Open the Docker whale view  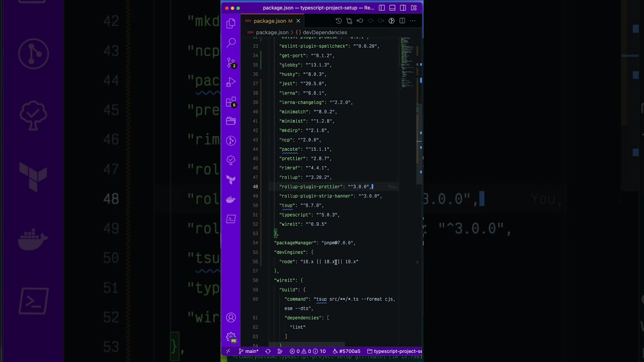click(231, 199)
